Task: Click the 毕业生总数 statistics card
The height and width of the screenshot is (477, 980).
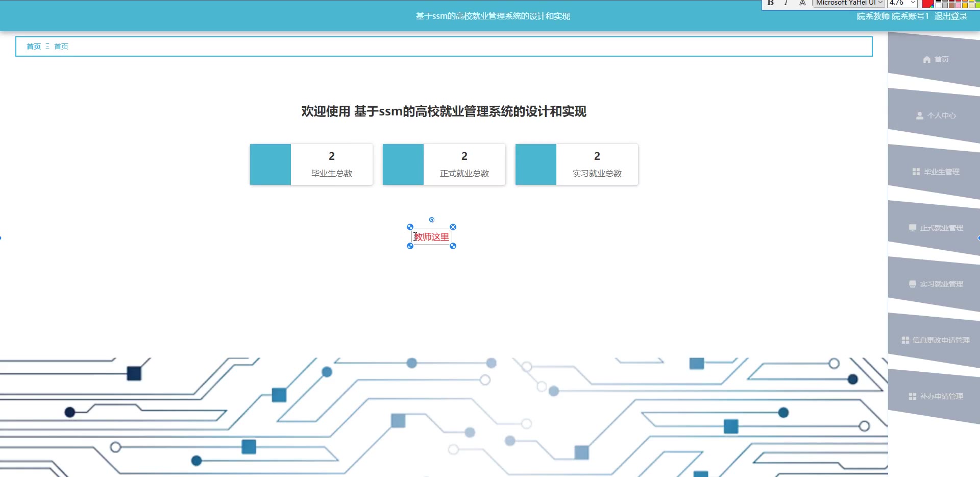Action: coord(311,164)
